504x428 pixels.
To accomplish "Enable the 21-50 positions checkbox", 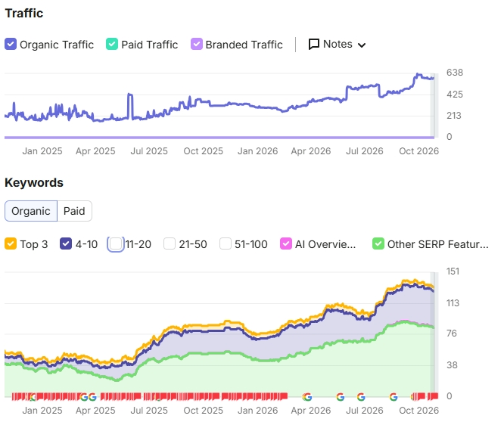I will [170, 243].
